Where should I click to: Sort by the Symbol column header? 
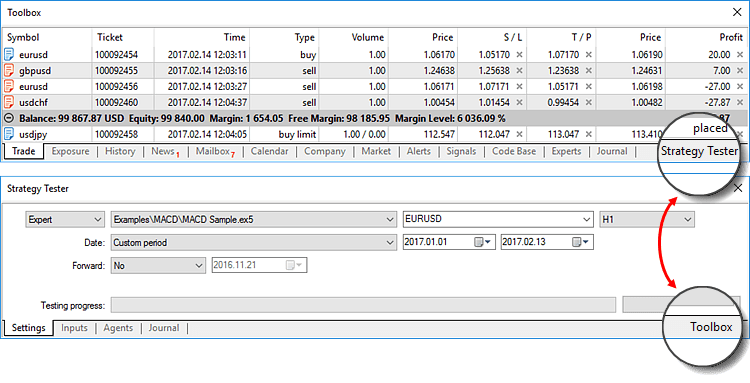(x=47, y=37)
